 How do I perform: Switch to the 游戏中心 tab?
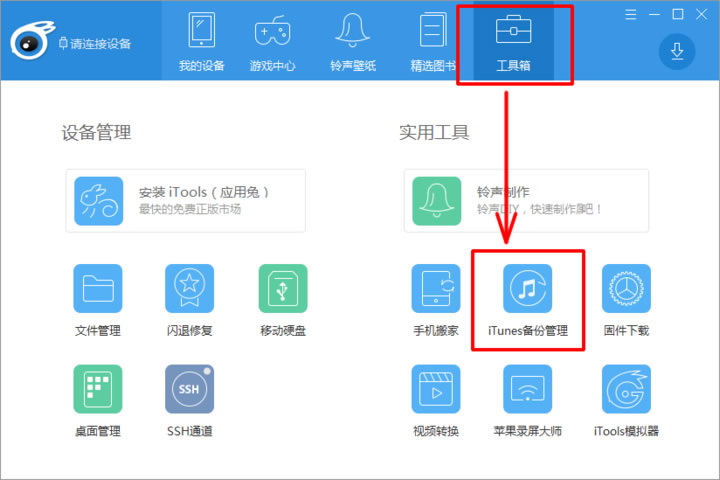272,42
